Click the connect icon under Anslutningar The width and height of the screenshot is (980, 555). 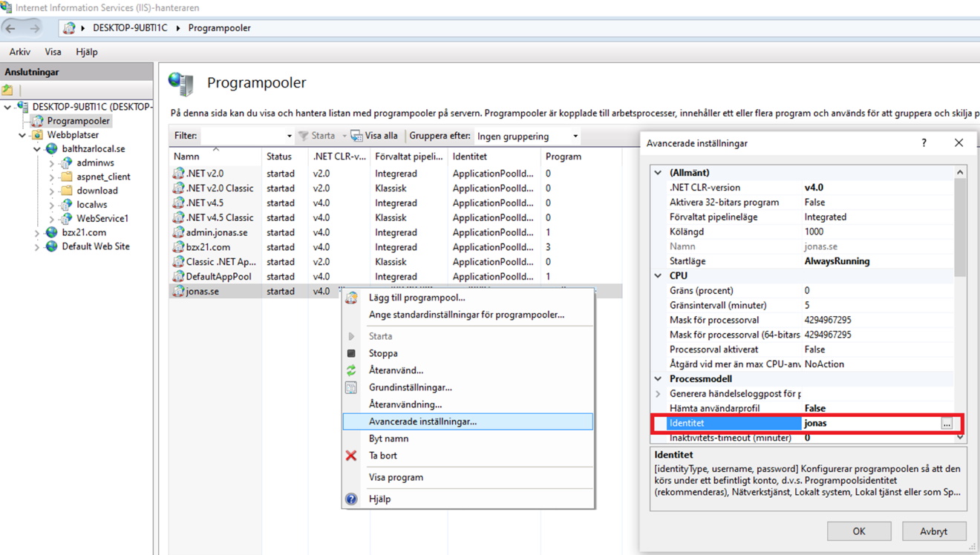[x=7, y=90]
